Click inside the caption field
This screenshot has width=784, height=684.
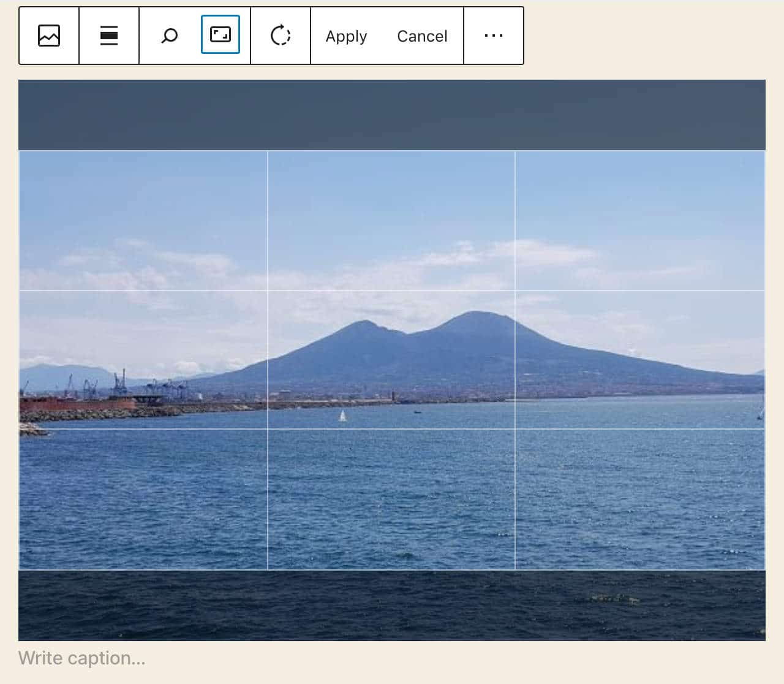81,658
